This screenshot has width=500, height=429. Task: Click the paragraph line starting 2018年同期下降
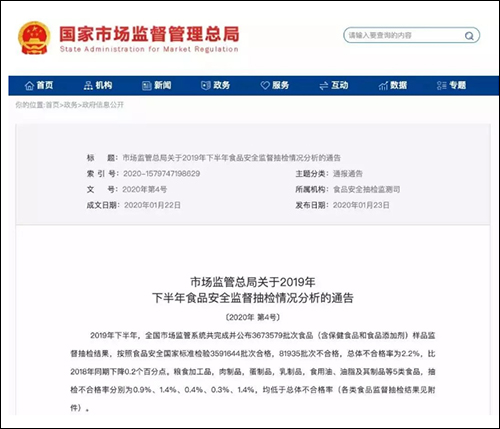pyautogui.click(x=253, y=372)
